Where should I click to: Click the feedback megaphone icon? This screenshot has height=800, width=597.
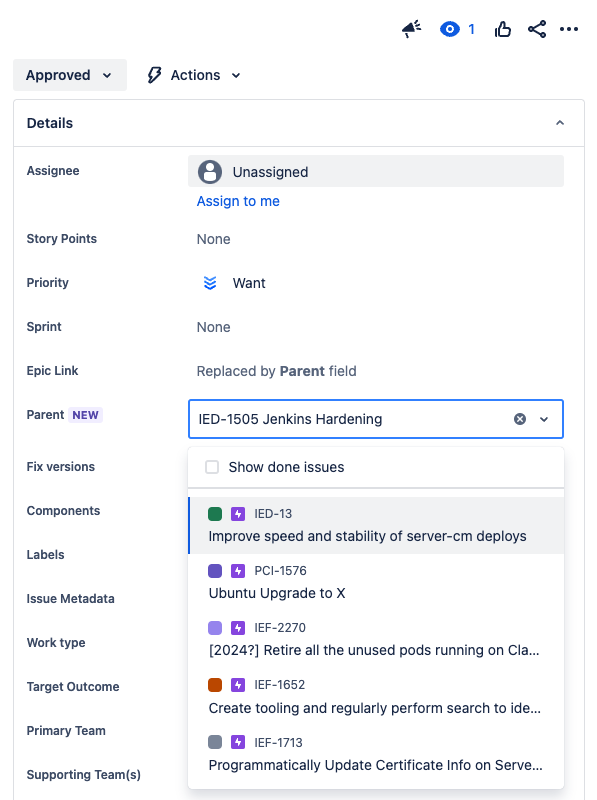(x=410, y=29)
